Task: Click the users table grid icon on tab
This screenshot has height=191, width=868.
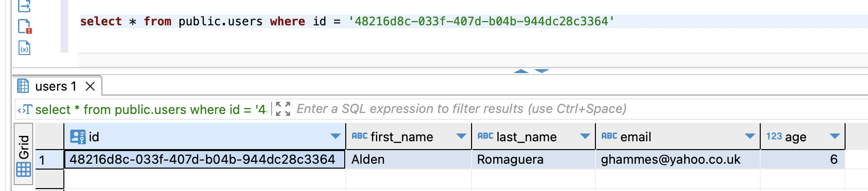Action: (23, 86)
